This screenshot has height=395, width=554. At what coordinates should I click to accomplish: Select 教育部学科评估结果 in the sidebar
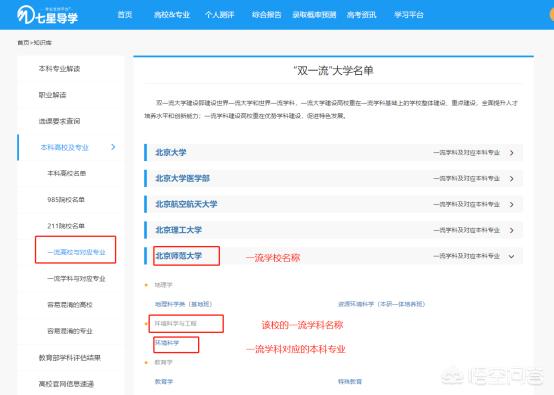point(70,358)
